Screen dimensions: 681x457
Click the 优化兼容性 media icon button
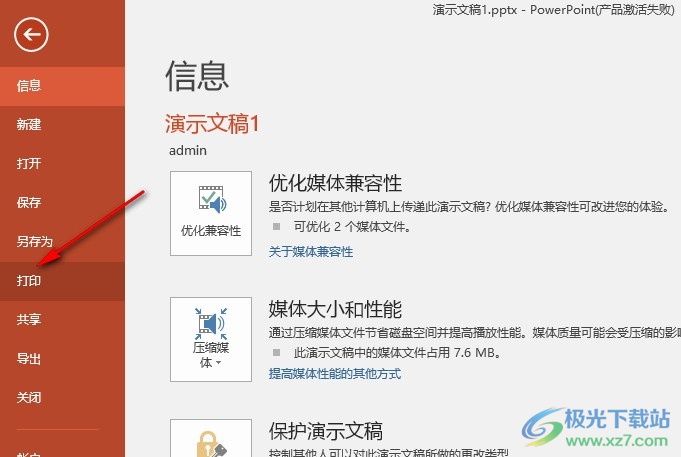(211, 213)
